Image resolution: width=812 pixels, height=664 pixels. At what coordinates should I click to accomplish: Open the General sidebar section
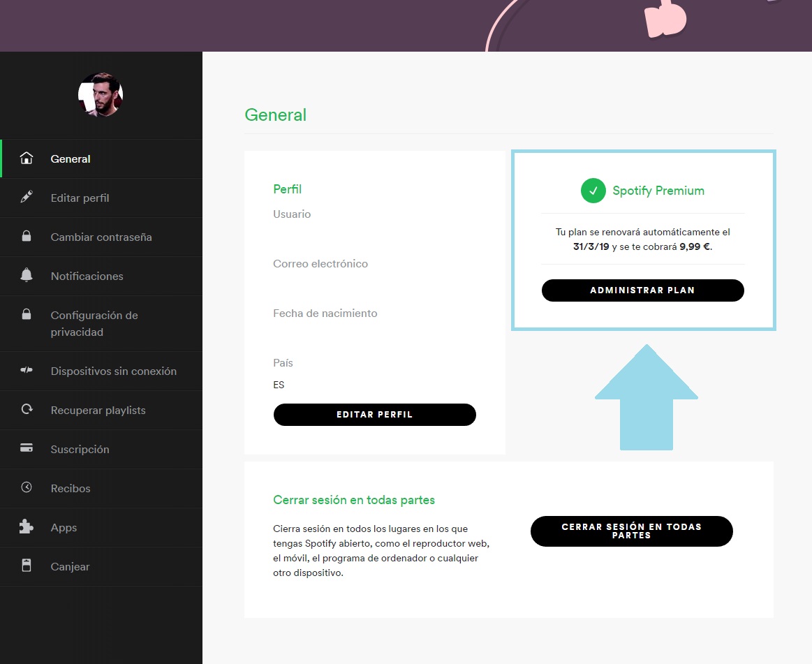point(101,159)
